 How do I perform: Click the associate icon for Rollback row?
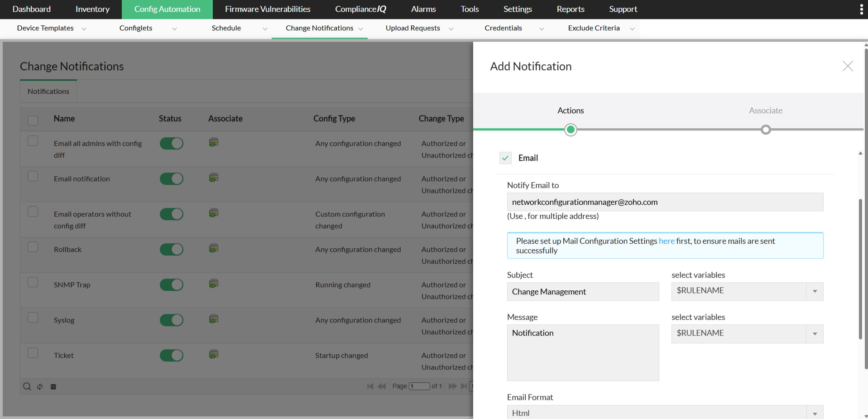pyautogui.click(x=214, y=249)
